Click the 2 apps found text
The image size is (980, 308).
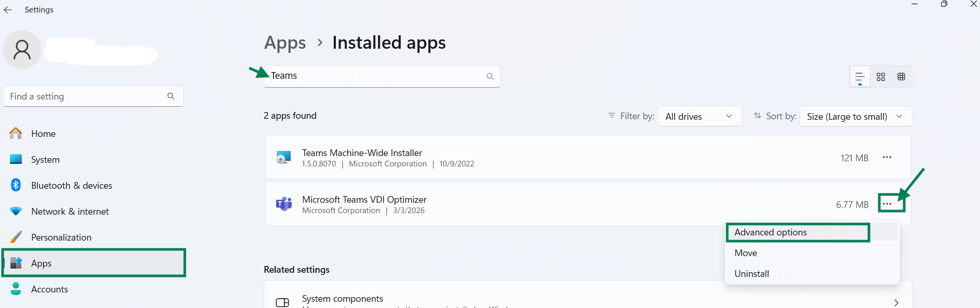(290, 116)
